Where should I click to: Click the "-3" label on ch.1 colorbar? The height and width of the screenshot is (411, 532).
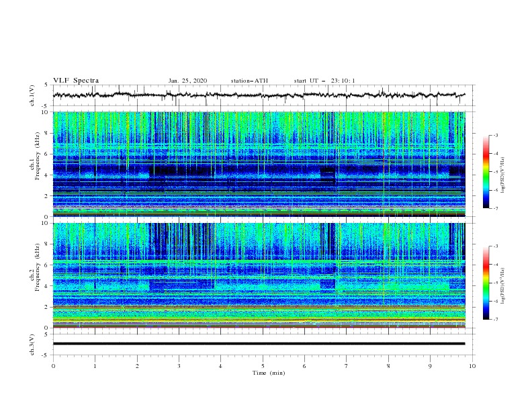(495, 136)
